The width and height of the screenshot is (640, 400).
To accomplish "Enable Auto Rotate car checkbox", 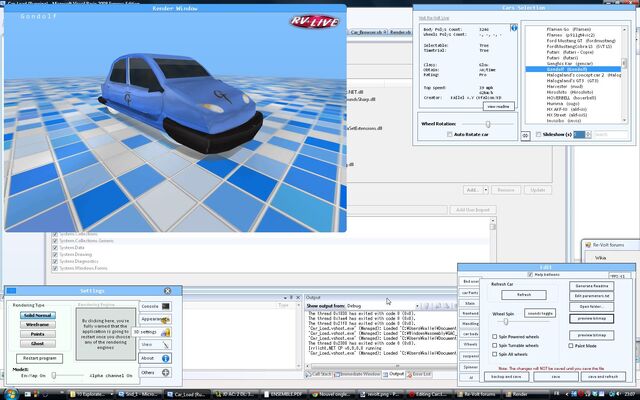I will 449,134.
